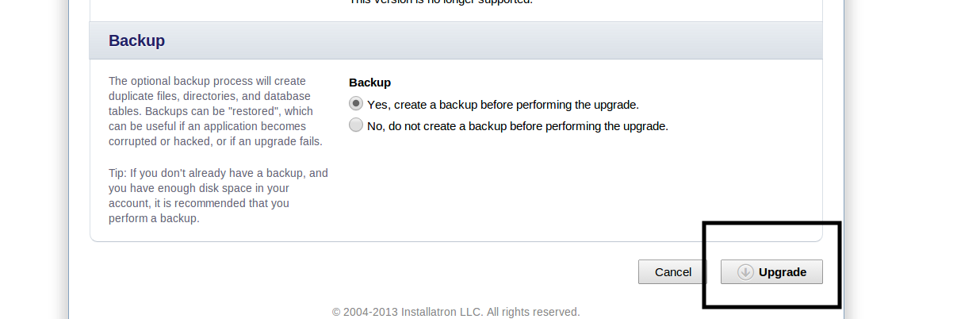Click the word "Upgrade" on the button
Viewport: 980px width, 319px height.
pos(783,272)
